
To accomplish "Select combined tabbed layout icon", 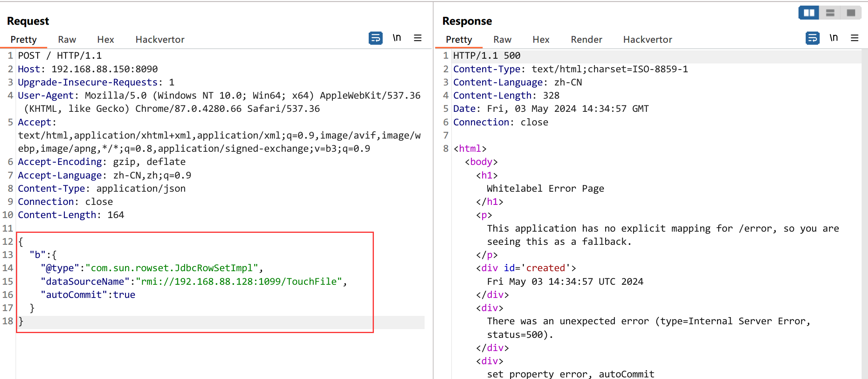I will coord(851,13).
